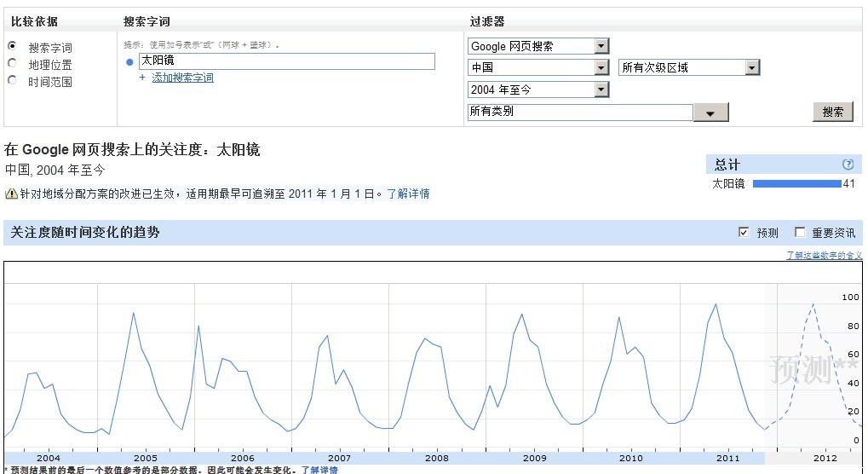
Task: Click the 2008 label on the timeline
Action: [x=437, y=458]
